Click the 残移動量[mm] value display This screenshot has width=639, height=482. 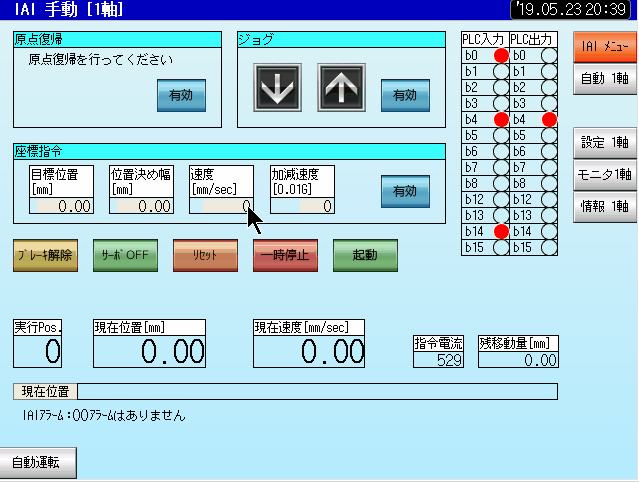[x=518, y=360]
